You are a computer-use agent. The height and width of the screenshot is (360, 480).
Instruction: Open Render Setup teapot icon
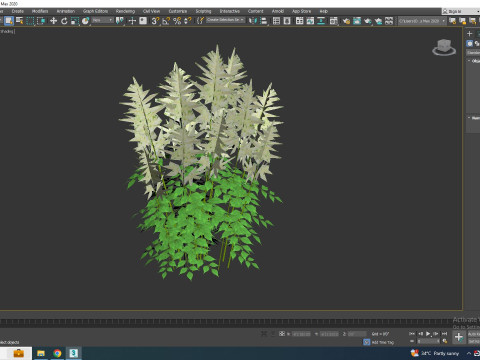pyautogui.click(x=346, y=21)
